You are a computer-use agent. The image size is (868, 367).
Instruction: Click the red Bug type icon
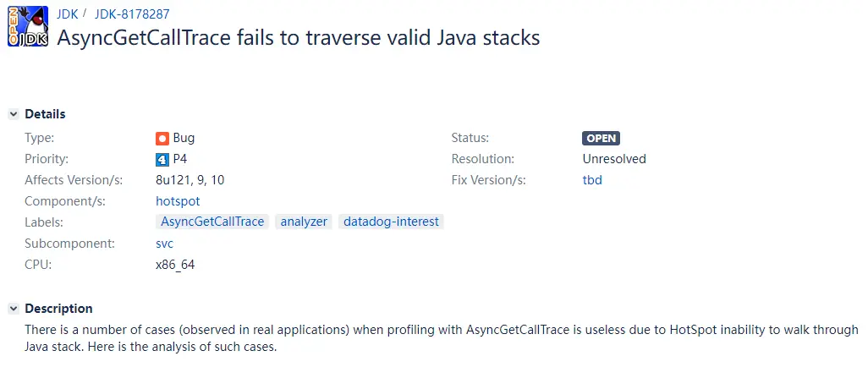[162, 138]
